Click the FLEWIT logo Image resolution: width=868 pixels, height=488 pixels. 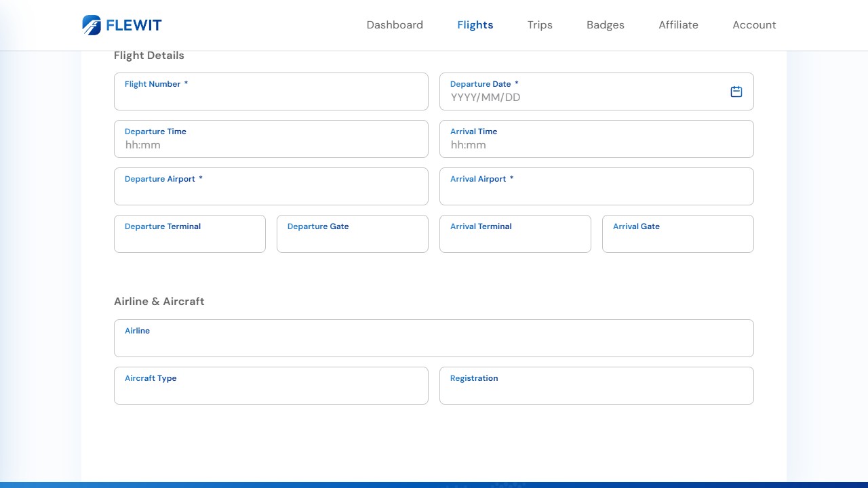pos(122,25)
